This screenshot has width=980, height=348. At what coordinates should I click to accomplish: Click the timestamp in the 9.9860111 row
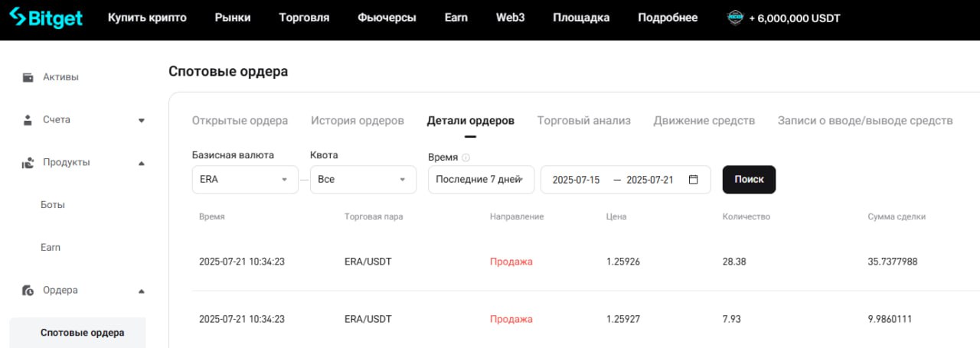click(x=242, y=319)
